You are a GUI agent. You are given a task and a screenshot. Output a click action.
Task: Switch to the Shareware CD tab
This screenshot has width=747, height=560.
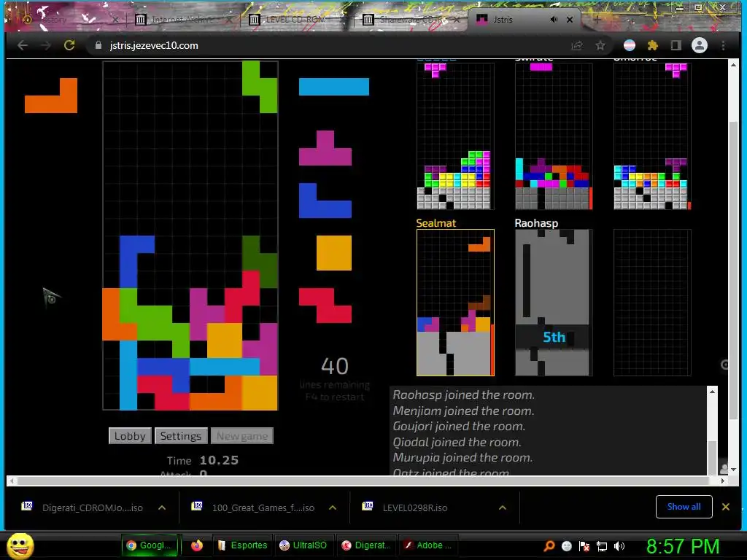pyautogui.click(x=412, y=20)
